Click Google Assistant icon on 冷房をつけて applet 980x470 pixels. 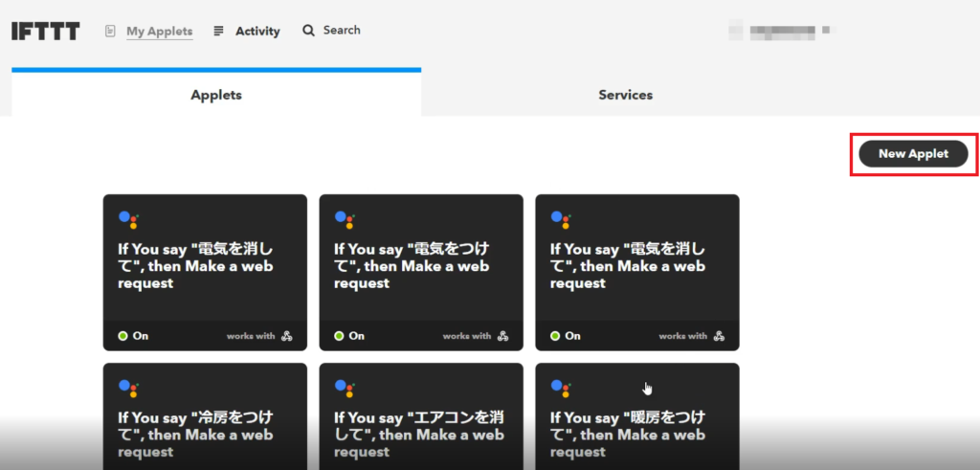tap(129, 388)
